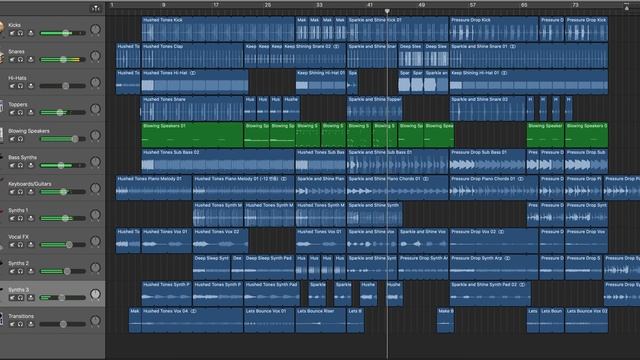Click the button right of Solo on Snares track
640x360 pixels.
pyautogui.click(x=31, y=60)
